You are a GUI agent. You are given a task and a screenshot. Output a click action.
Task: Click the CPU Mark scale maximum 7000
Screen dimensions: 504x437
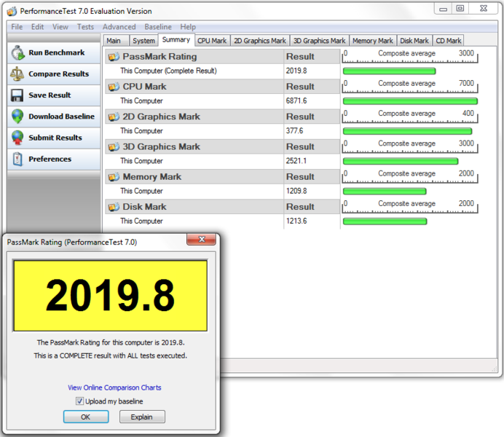466,83
